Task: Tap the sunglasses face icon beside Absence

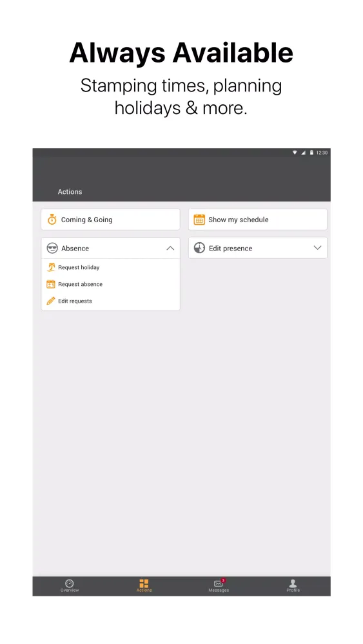Action: [52, 248]
